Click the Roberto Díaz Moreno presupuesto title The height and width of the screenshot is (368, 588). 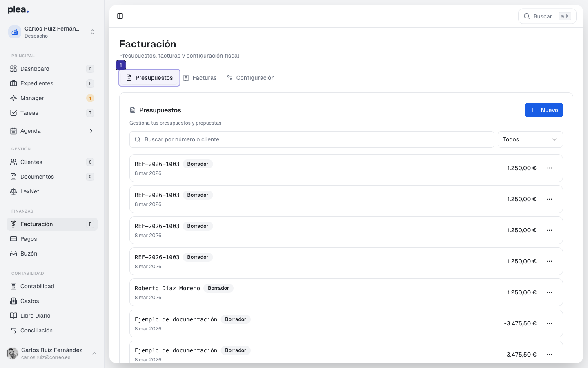pyautogui.click(x=167, y=288)
